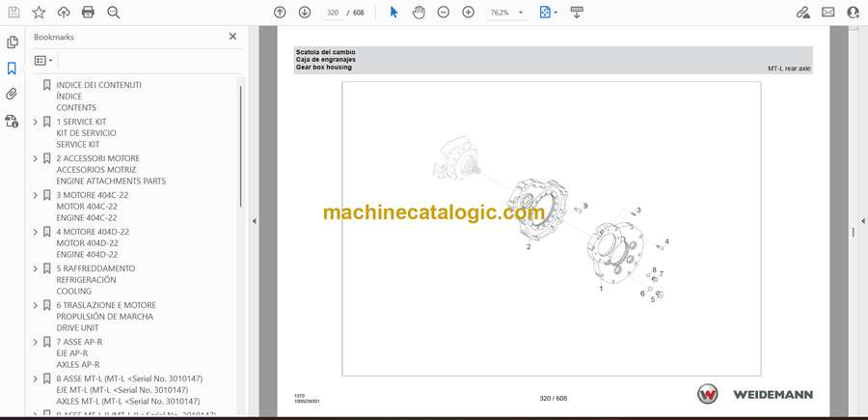Viewport: 868px width, 420px height.
Task: Click the document vertical scrollbar
Action: [854, 232]
